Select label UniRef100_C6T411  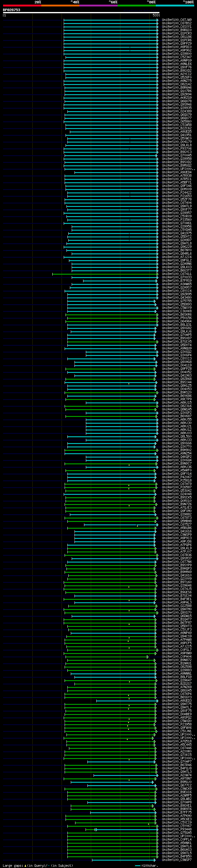pos(177,274)
